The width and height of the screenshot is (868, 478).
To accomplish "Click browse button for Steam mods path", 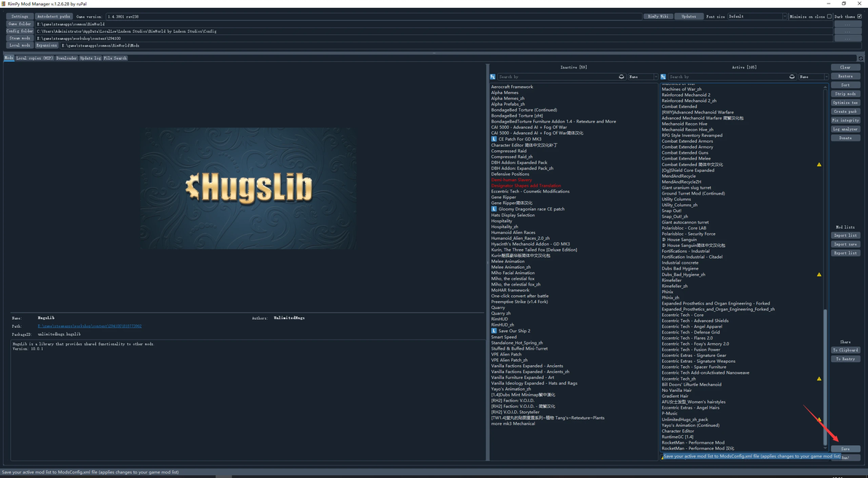I will 848,39.
